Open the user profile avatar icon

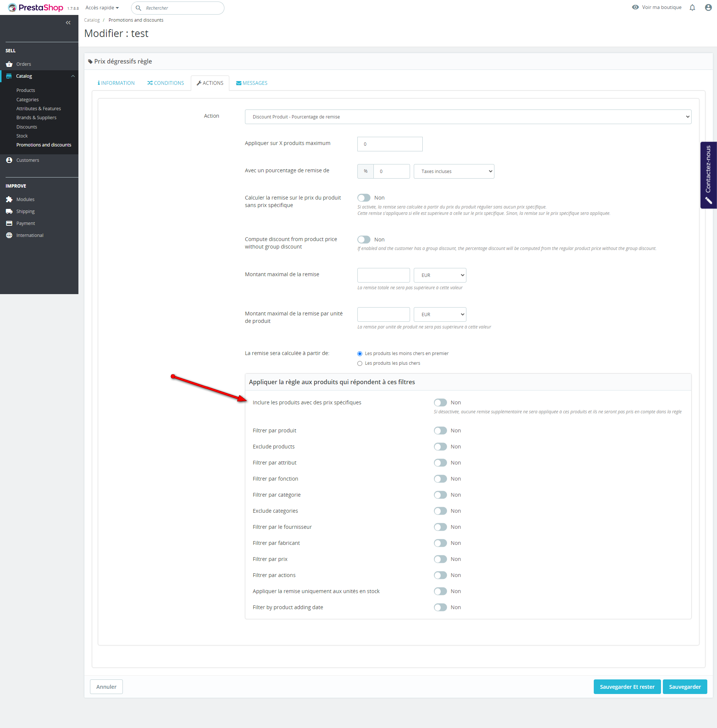pos(708,7)
